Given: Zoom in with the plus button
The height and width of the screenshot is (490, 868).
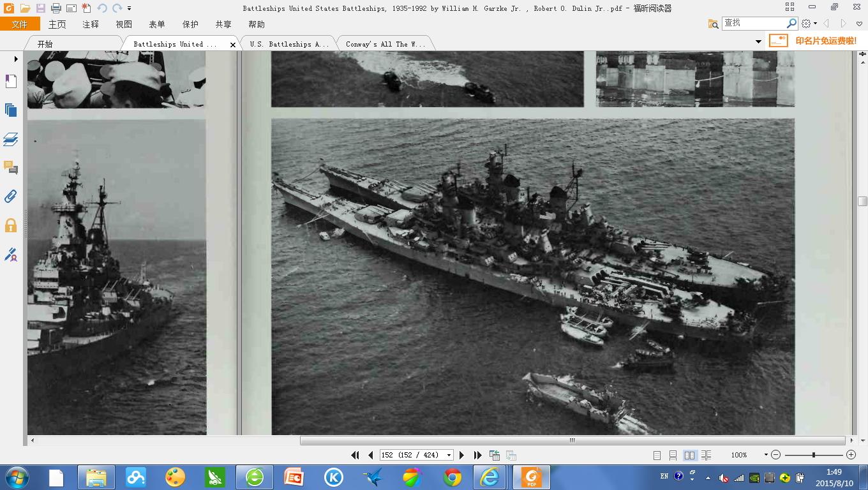Looking at the screenshot, I should coord(851,455).
